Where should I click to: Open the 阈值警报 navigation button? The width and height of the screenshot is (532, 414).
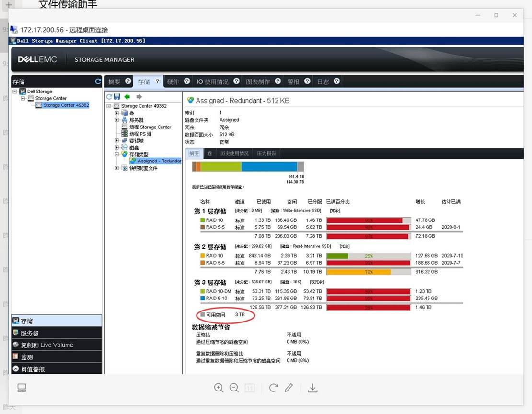pos(57,369)
